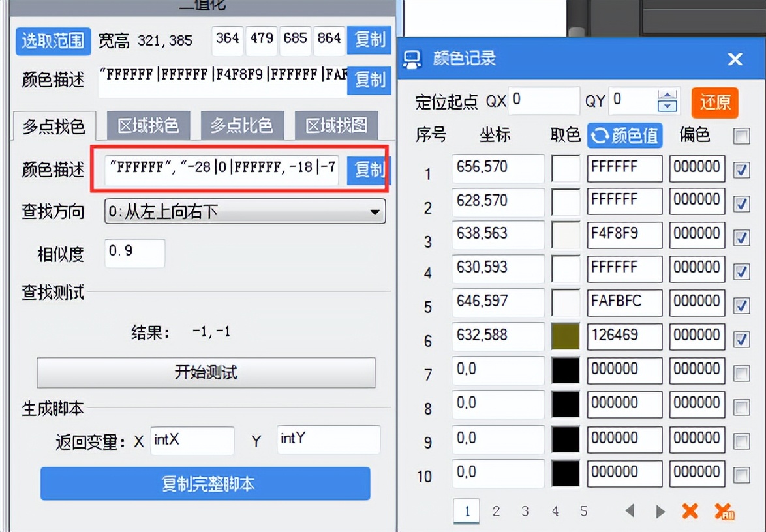This screenshot has width=766, height=532.
Task: Click the 开始测试 test button
Action: [x=206, y=373]
